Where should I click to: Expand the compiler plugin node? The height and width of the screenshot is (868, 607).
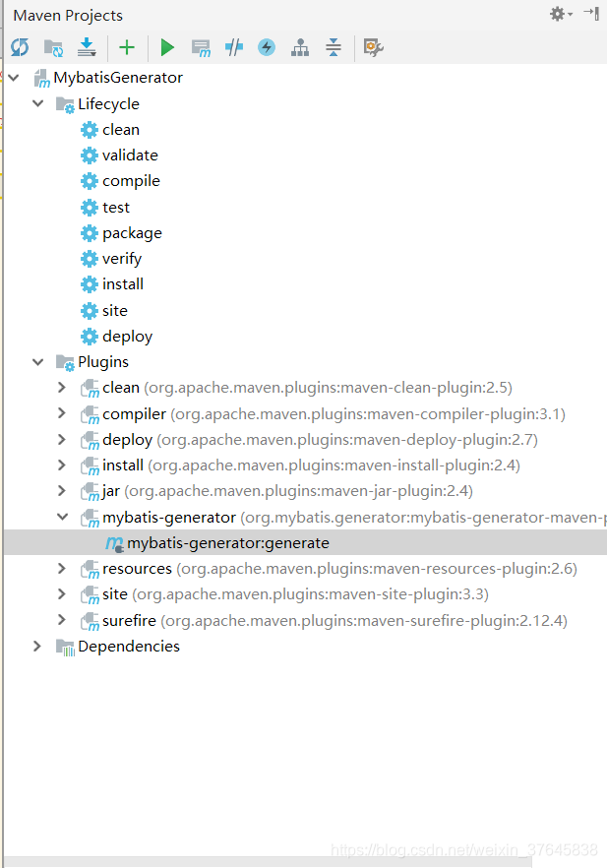pyautogui.click(x=62, y=413)
